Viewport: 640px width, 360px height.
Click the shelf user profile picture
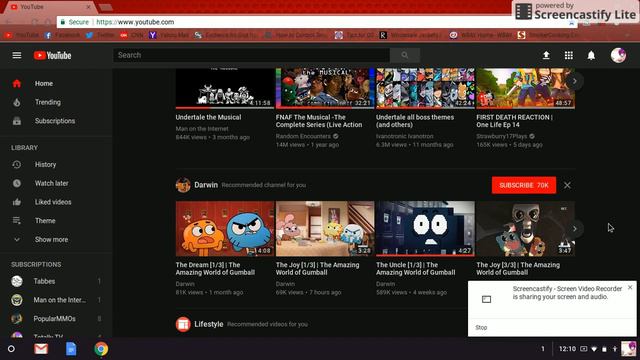point(628,349)
